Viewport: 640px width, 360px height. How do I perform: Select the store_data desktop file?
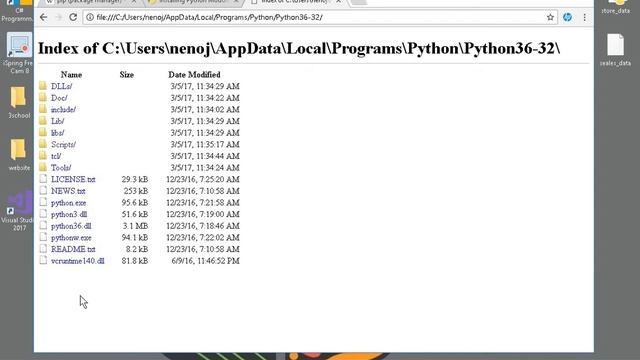point(615,7)
